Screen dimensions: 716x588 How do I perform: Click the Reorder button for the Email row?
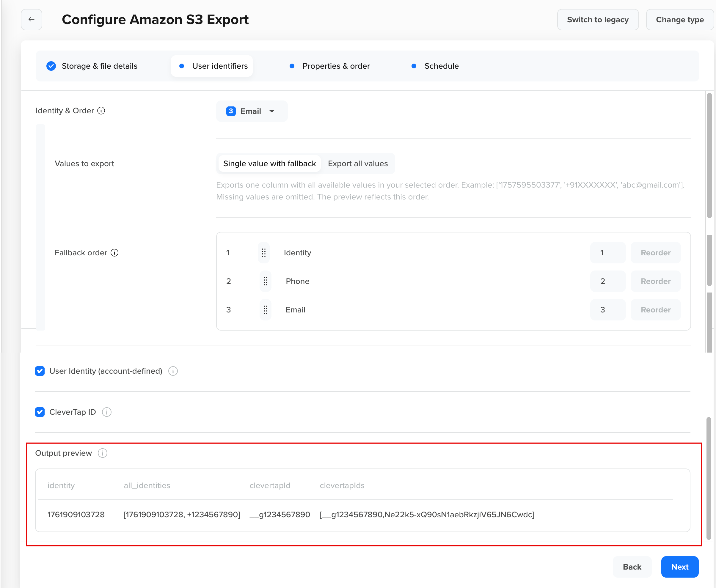(655, 309)
